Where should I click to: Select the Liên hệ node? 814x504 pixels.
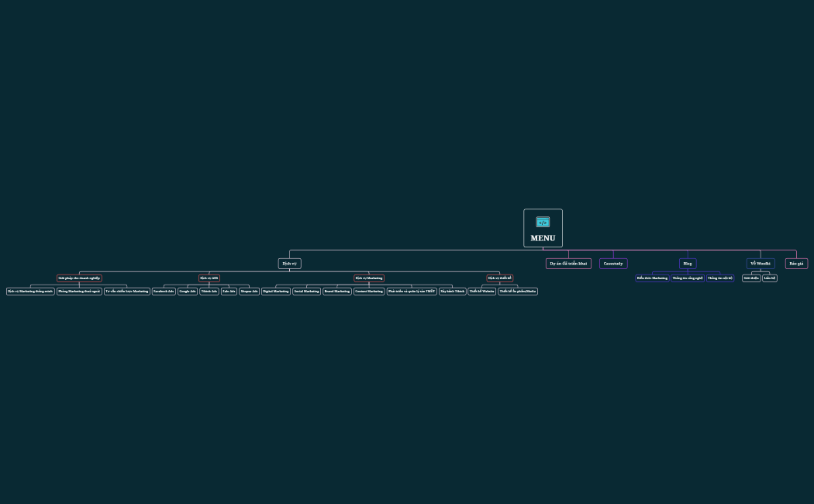pos(770,278)
